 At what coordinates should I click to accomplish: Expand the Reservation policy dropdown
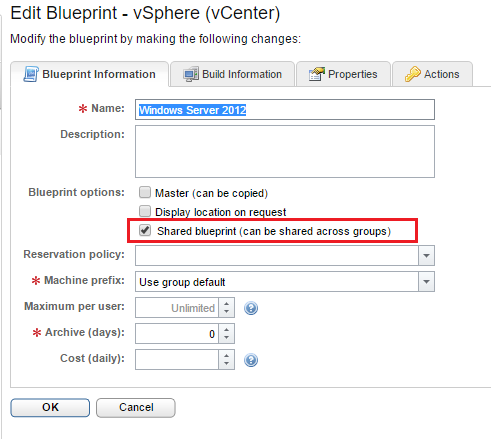pos(426,256)
